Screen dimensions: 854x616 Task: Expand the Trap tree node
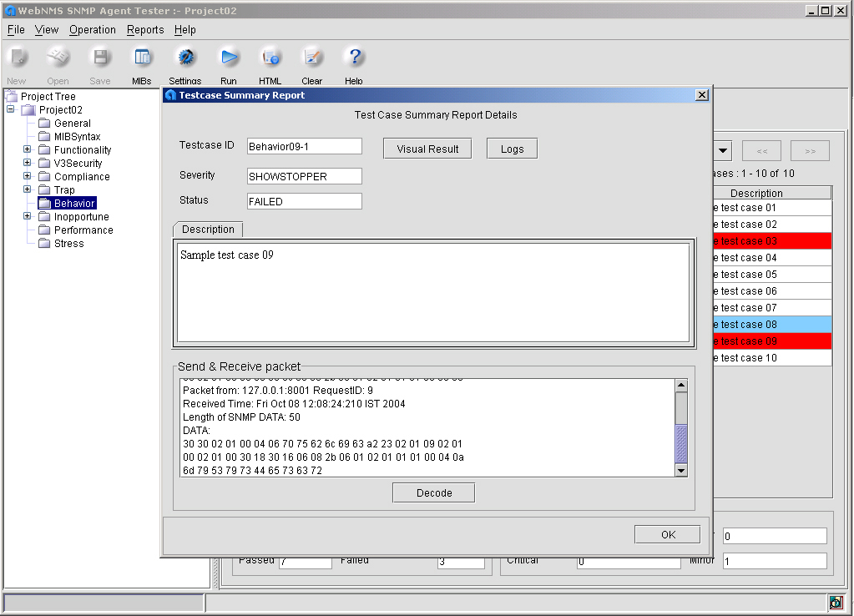(28, 189)
